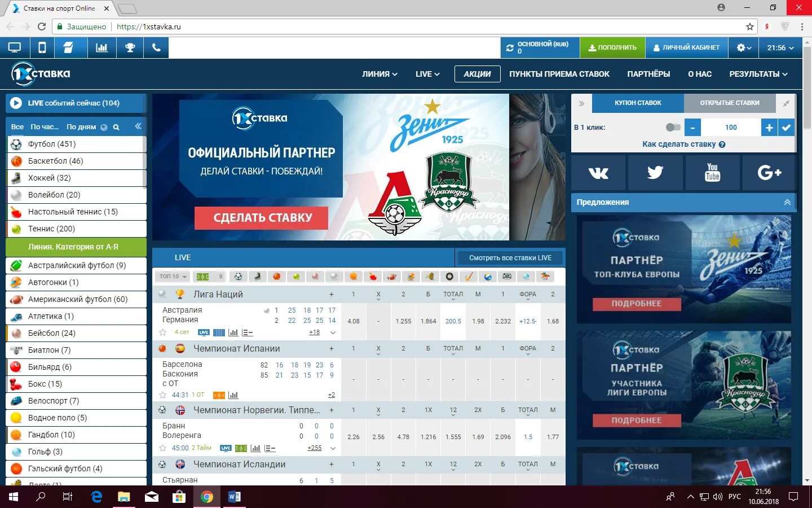
Task: Add Бранн–Волеренга match to favorites star
Action: (x=163, y=448)
